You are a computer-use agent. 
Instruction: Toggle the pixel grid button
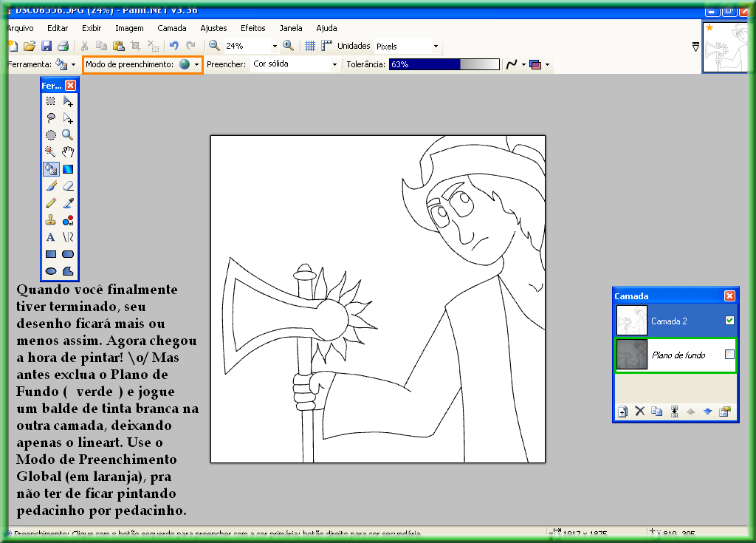(x=310, y=46)
